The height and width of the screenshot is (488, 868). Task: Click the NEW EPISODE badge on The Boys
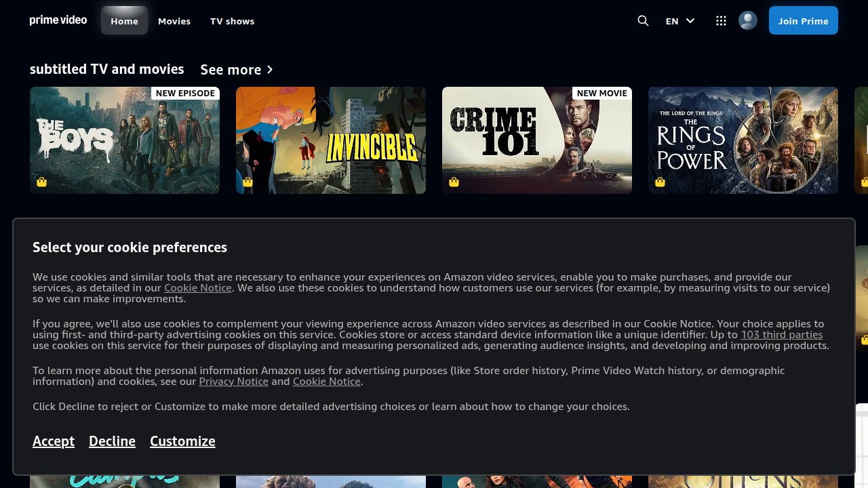(x=185, y=93)
